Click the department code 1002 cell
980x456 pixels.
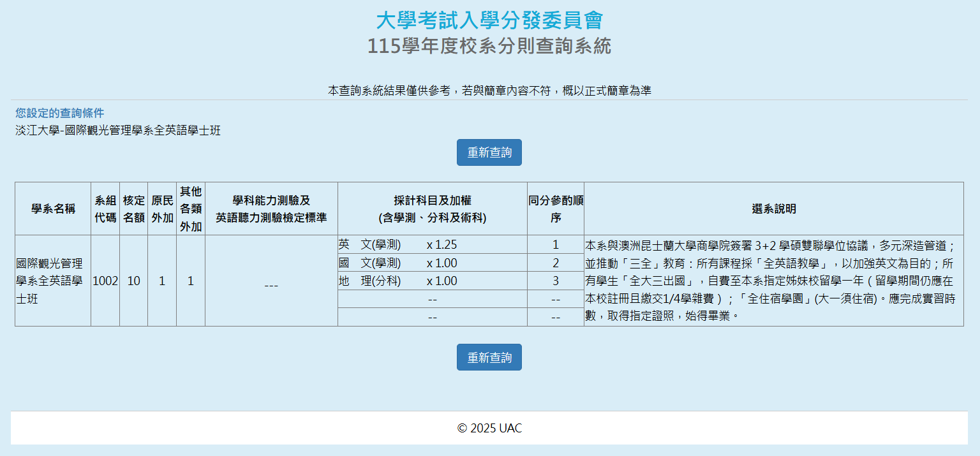point(105,281)
